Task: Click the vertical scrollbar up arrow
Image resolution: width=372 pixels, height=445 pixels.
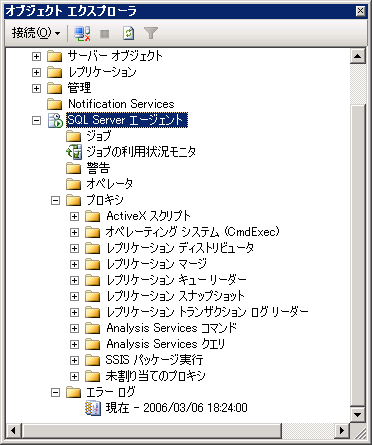Action: coord(358,56)
